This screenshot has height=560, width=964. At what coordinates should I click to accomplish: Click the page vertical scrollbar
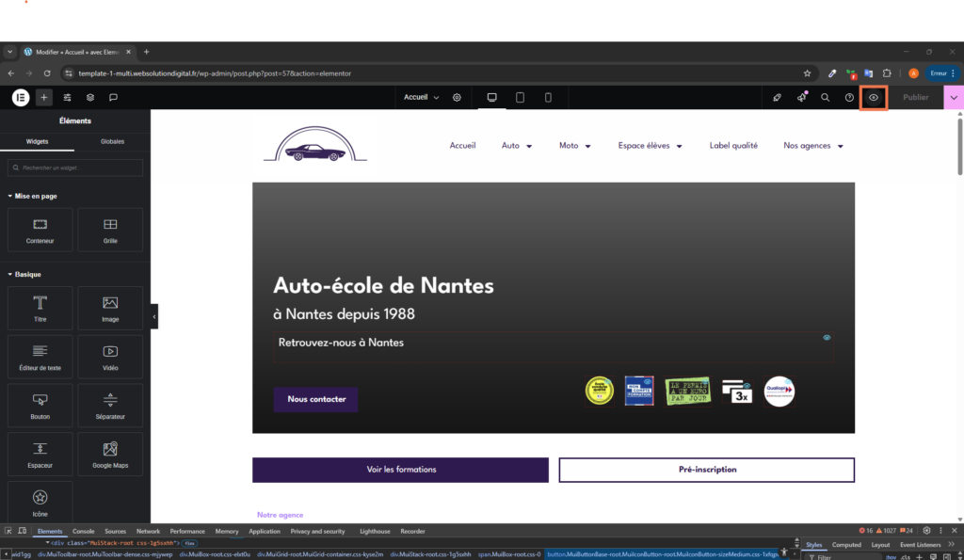coord(959,146)
